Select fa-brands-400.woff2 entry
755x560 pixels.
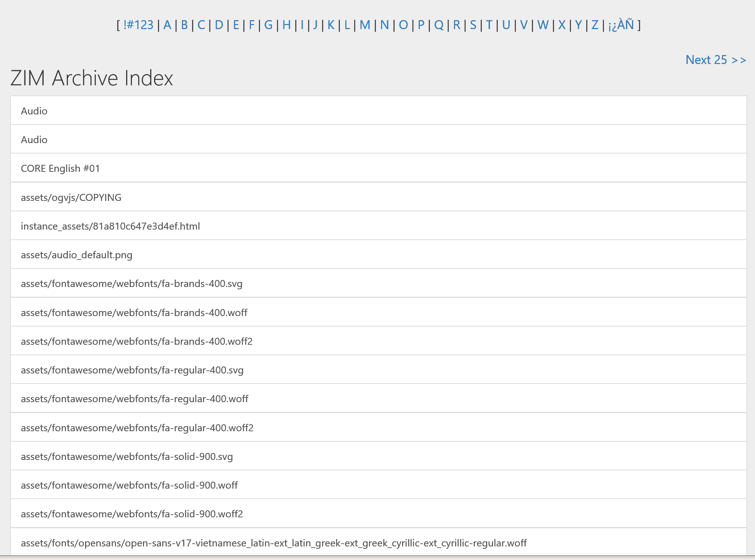[x=137, y=341]
